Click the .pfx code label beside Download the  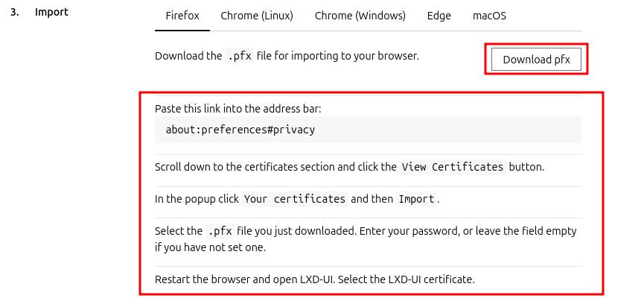[x=240, y=55]
